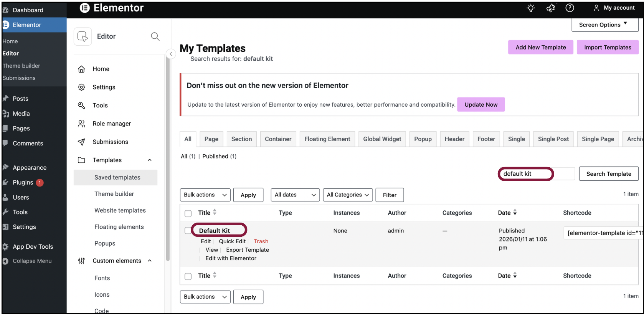This screenshot has height=317, width=644.
Task: Open the megaphone announcements icon
Action: coord(551,8)
